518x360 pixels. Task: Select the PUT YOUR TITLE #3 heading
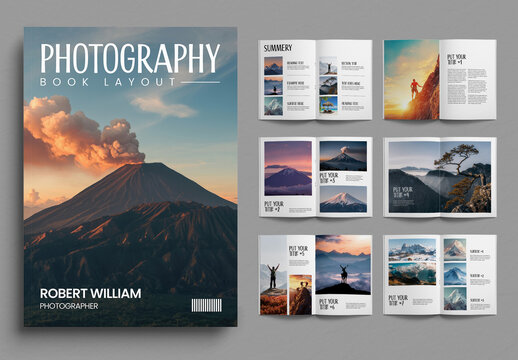[329, 178]
